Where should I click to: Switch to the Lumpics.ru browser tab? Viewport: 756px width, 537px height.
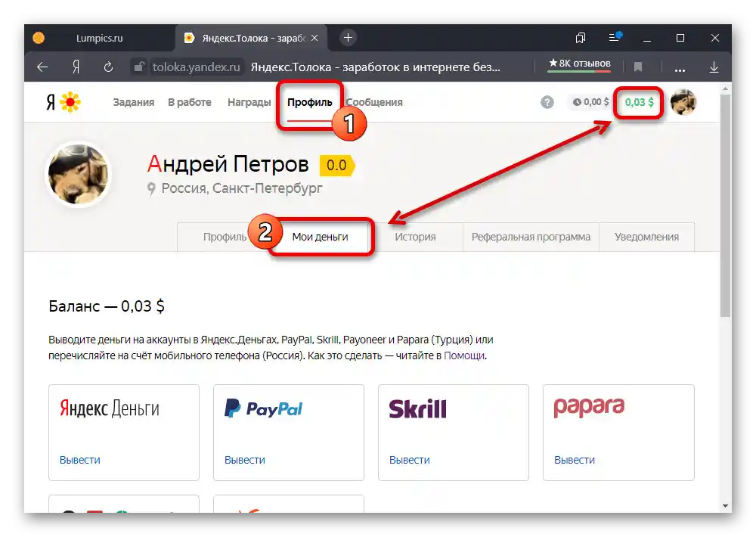coord(99,38)
